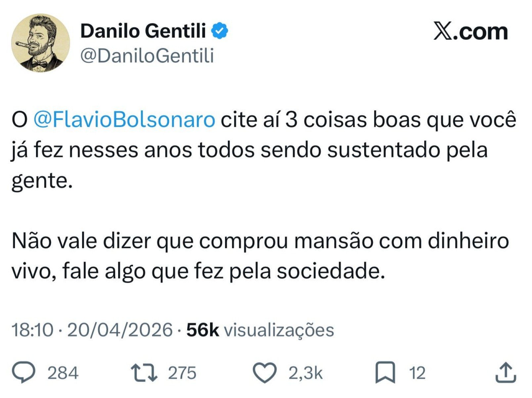Screen dimensions: 532x398
Task: Like the post with the heart icon
Action: pyautogui.click(x=265, y=373)
